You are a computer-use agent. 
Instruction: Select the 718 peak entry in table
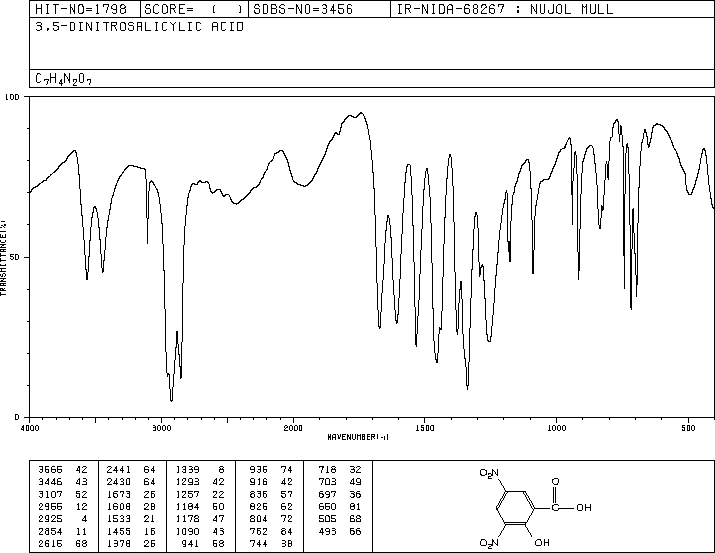pyautogui.click(x=340, y=470)
